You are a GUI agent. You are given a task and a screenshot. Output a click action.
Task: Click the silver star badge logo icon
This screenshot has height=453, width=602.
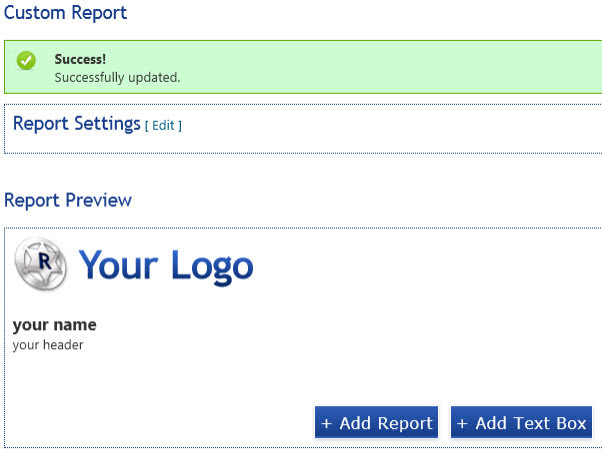[x=41, y=265]
